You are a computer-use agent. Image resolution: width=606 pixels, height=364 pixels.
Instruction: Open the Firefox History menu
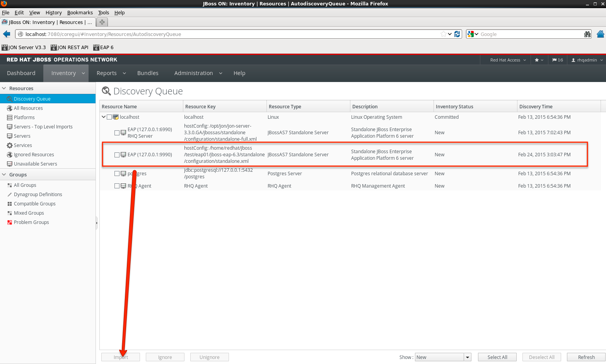pyautogui.click(x=53, y=12)
